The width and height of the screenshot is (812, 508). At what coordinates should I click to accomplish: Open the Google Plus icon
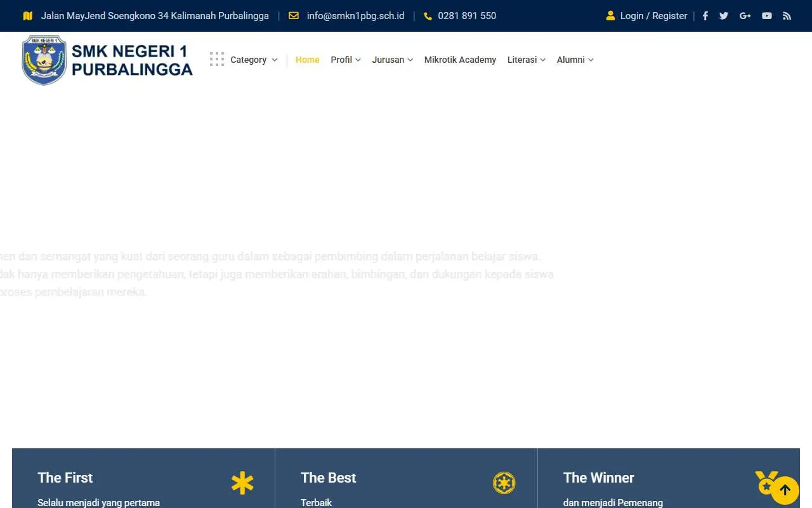point(745,16)
